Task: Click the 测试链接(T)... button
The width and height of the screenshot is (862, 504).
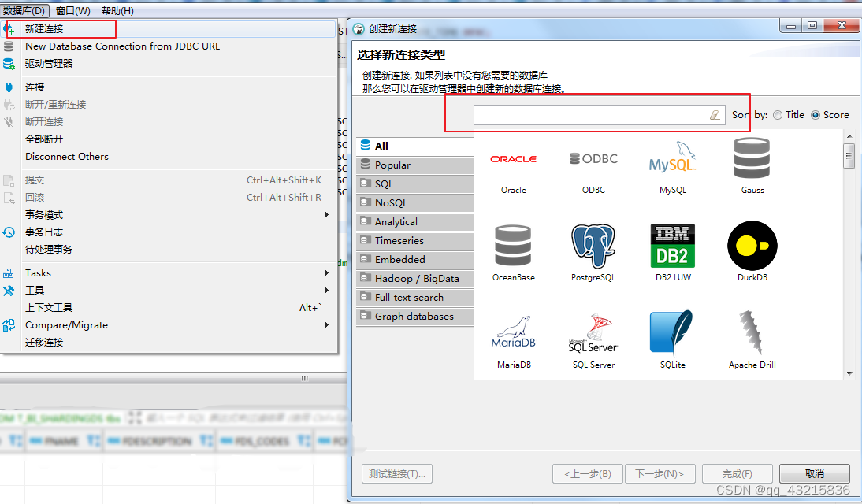Action: coord(397,474)
